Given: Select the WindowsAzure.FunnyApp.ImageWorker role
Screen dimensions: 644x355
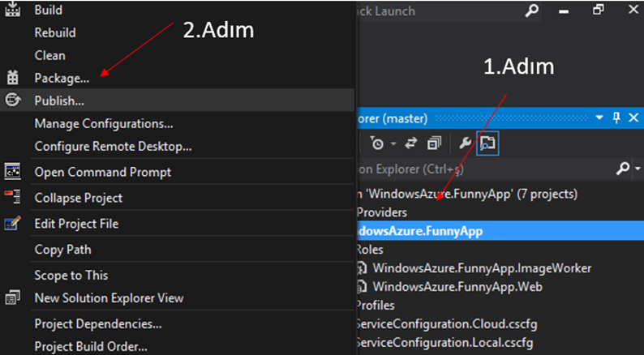Looking at the screenshot, I should 482,268.
